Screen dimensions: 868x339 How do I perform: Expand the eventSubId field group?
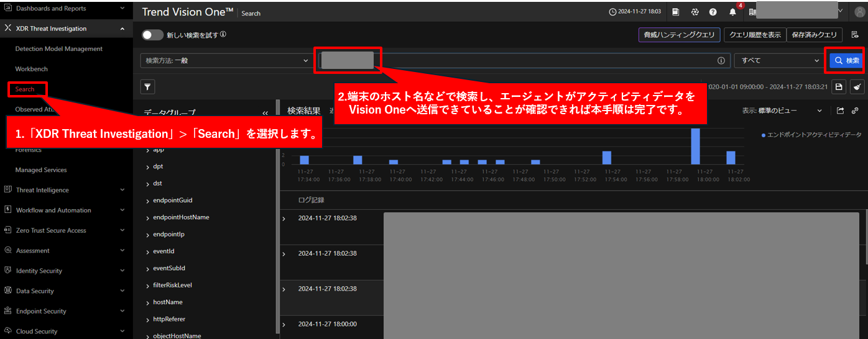click(x=148, y=268)
